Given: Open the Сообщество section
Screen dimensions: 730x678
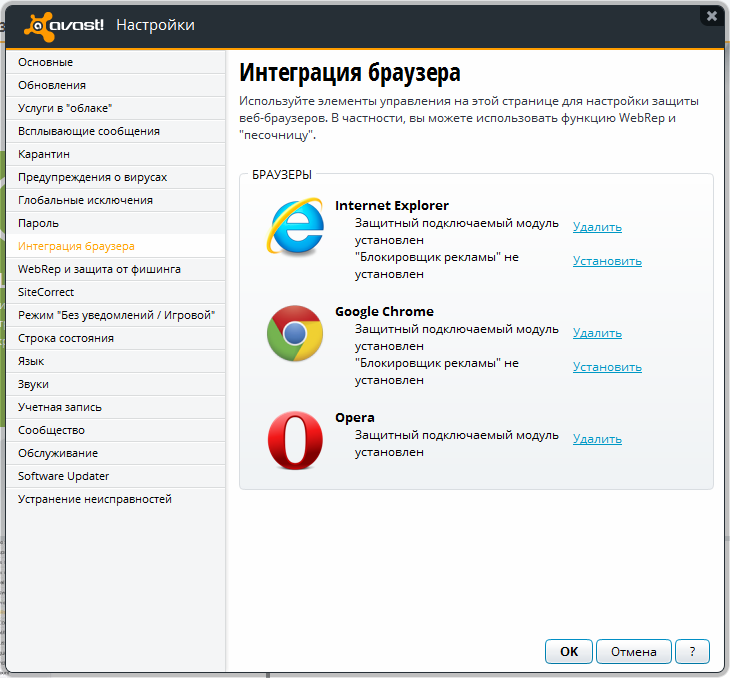Looking at the screenshot, I should click(116, 430).
